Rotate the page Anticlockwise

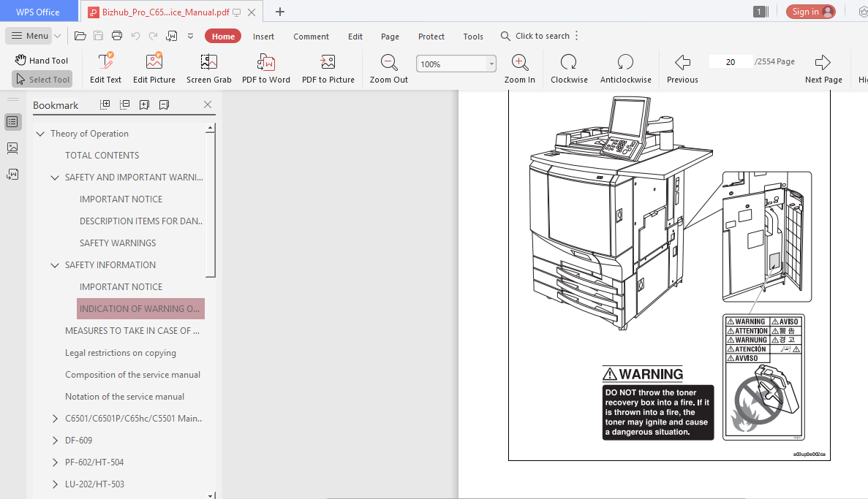pos(625,67)
